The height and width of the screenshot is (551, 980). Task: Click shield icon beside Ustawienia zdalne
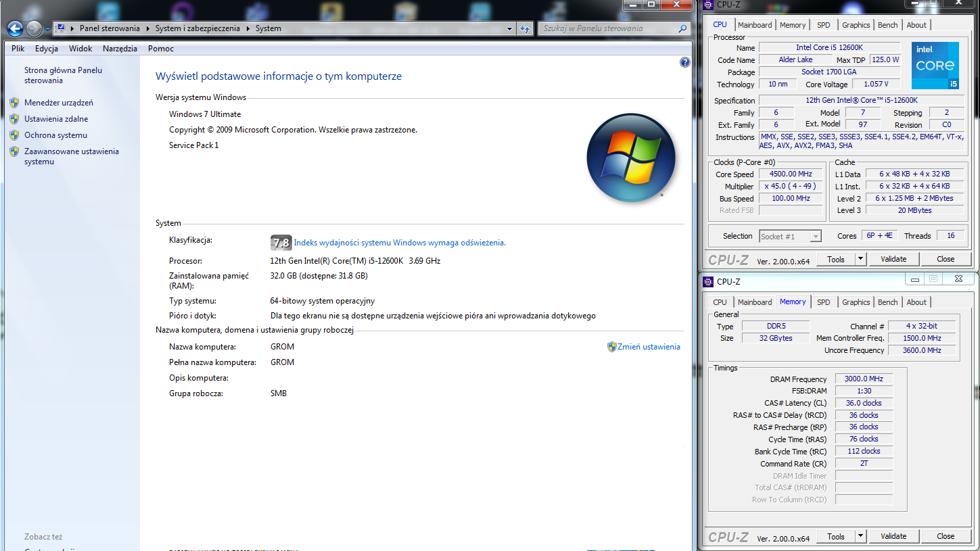pyautogui.click(x=14, y=119)
